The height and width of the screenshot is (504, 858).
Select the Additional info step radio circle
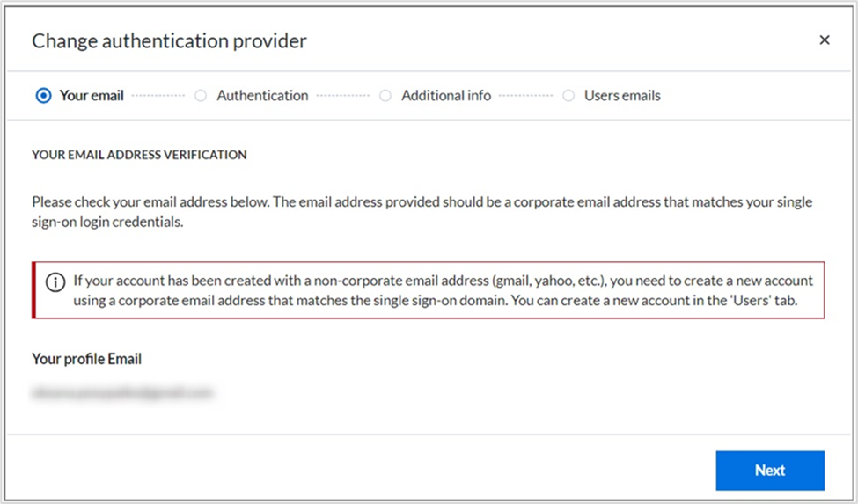pyautogui.click(x=385, y=96)
